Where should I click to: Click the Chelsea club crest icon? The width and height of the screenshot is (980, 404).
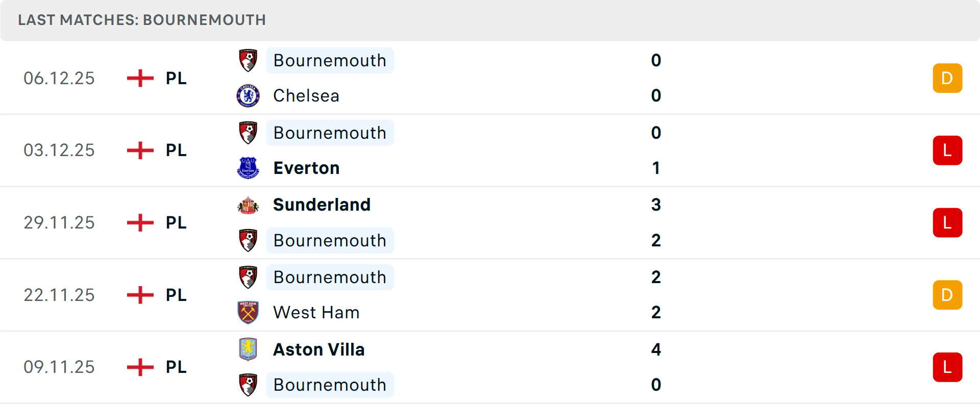click(x=248, y=96)
